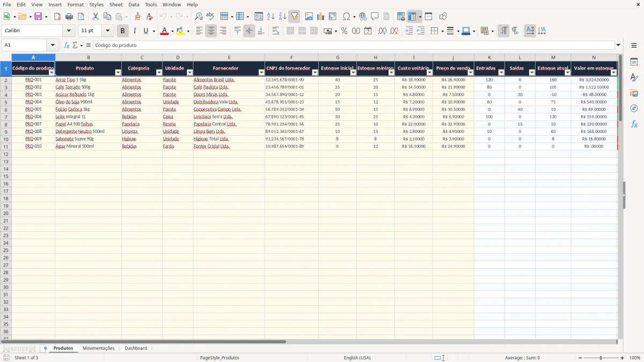Image resolution: width=644 pixels, height=362 pixels.
Task: Click the Function Wizard icon in the formula bar
Action: pos(67,45)
